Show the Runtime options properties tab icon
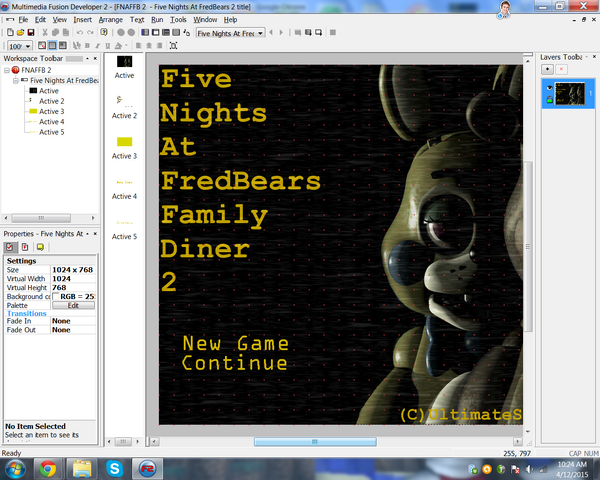This screenshot has height=480, width=600. click(25, 247)
